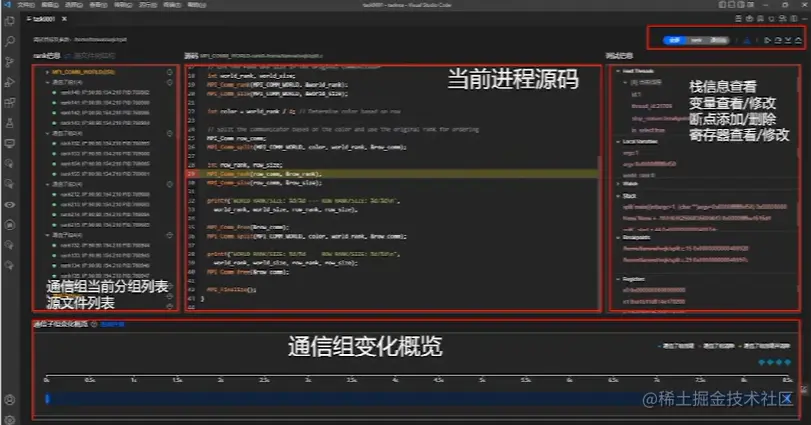The height and width of the screenshot is (425, 811).
Task: Switch to the 源文件列表 panel tab
Action: point(94,55)
